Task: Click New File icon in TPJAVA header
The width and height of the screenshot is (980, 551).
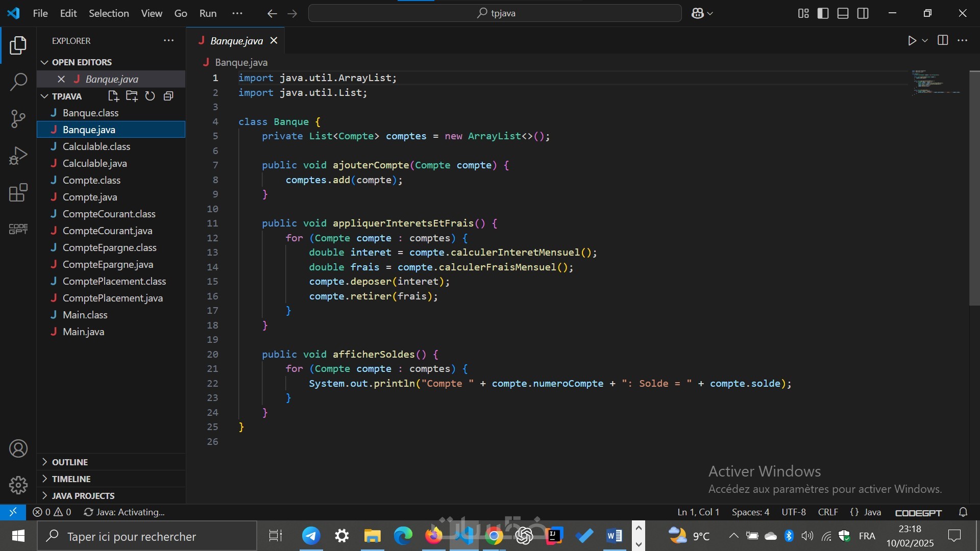Action: (113, 96)
